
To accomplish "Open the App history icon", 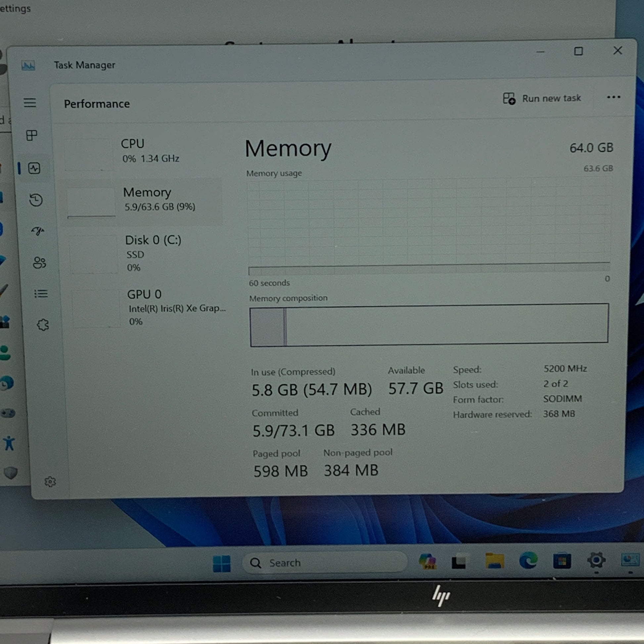I will (x=36, y=200).
